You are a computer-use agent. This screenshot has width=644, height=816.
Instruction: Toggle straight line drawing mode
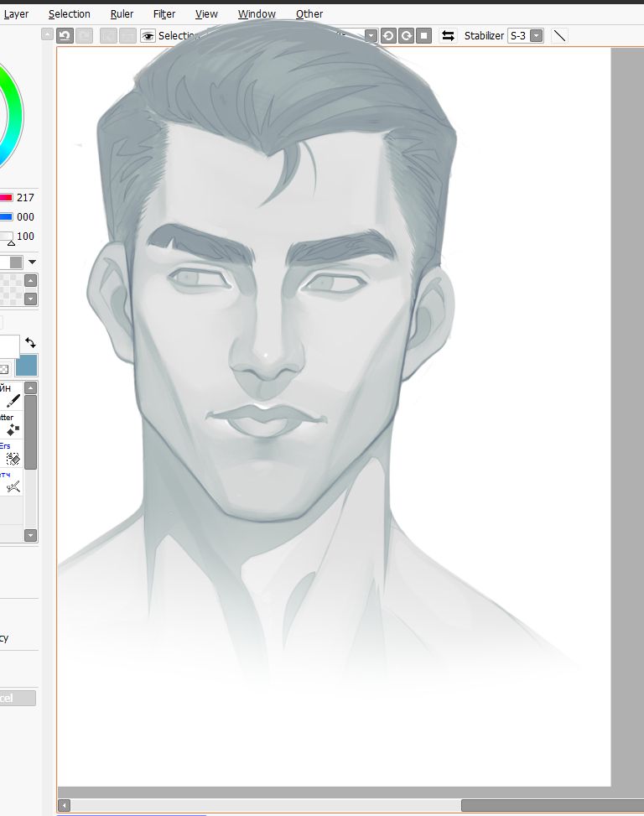[x=559, y=35]
